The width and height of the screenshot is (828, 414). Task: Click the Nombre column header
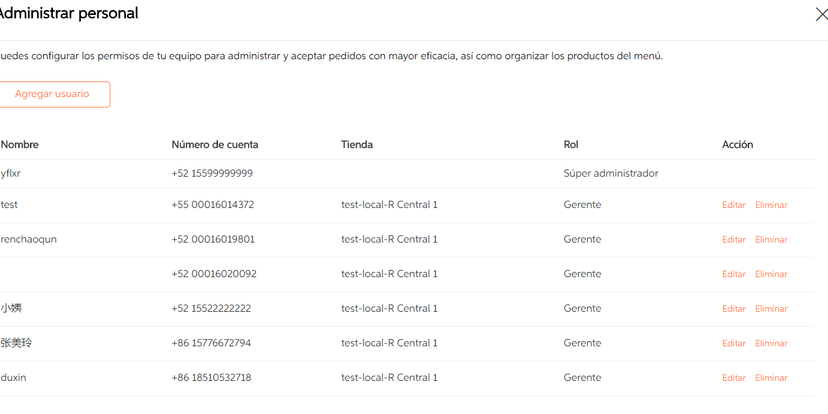[x=20, y=145]
